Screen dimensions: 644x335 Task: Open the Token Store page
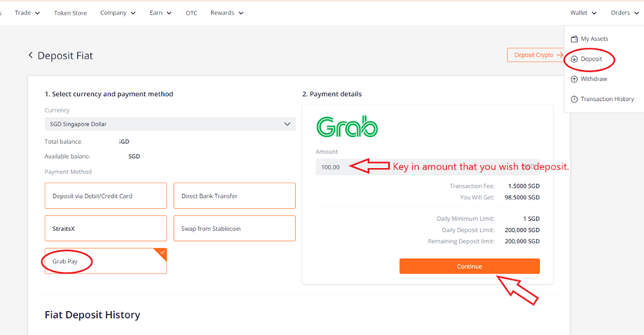click(x=70, y=13)
